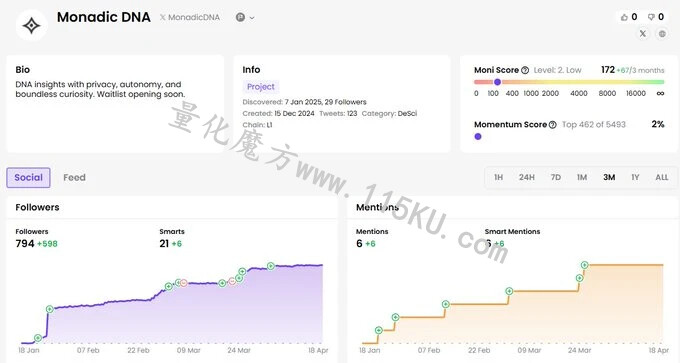This screenshot has width=680, height=363.
Task: Open the Momentum Score help question icon
Action: pyautogui.click(x=552, y=125)
